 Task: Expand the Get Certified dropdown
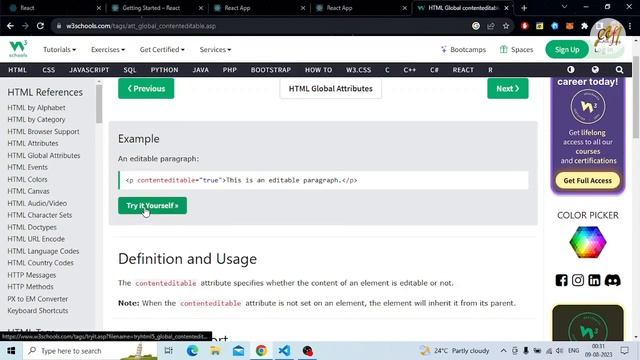(x=162, y=49)
